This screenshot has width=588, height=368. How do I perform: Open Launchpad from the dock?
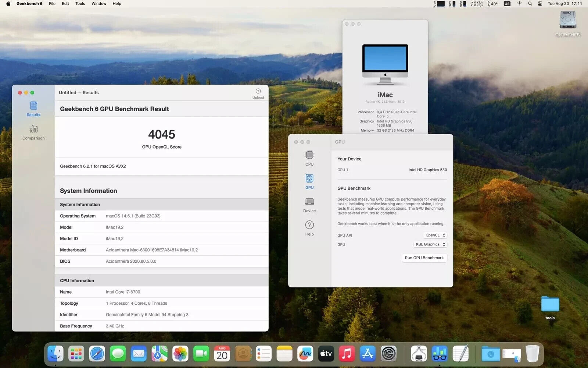(76, 354)
